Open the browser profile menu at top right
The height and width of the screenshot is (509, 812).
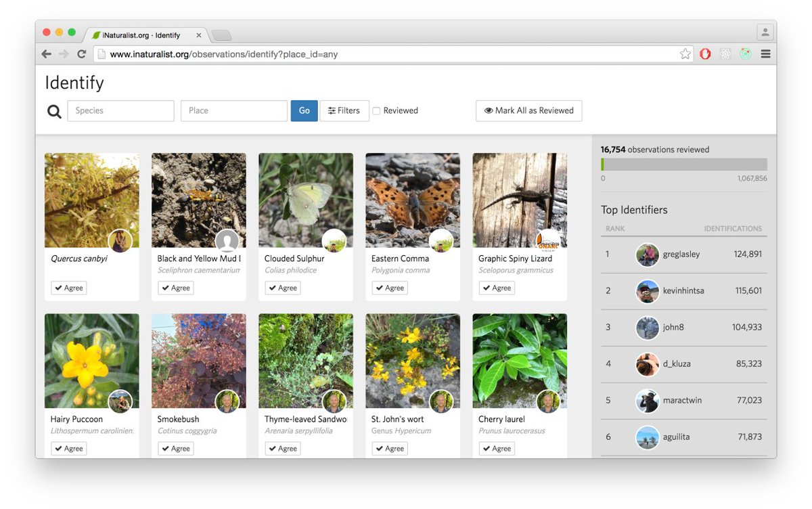point(765,31)
